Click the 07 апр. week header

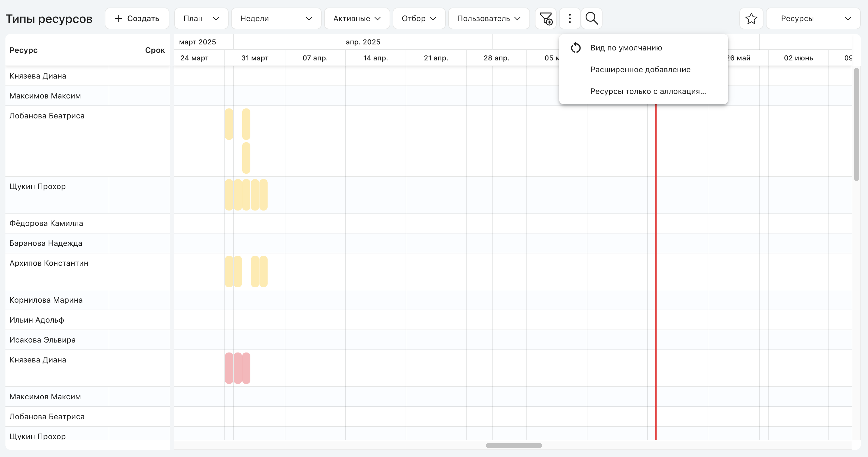[315, 58]
